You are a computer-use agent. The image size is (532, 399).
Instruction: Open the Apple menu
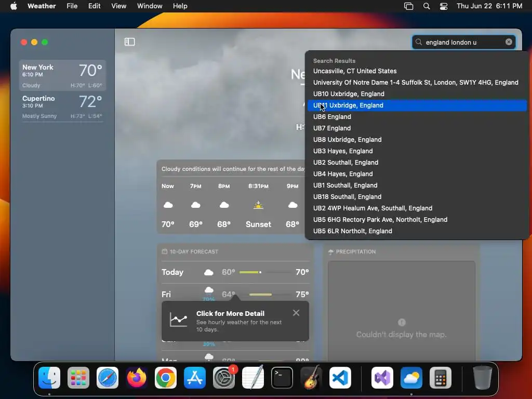tap(14, 6)
